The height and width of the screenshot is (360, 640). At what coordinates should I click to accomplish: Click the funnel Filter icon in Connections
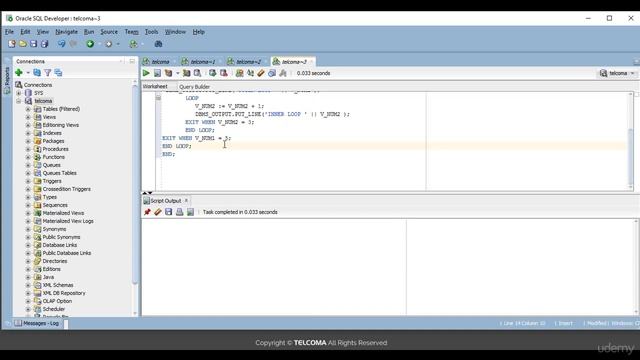48,73
